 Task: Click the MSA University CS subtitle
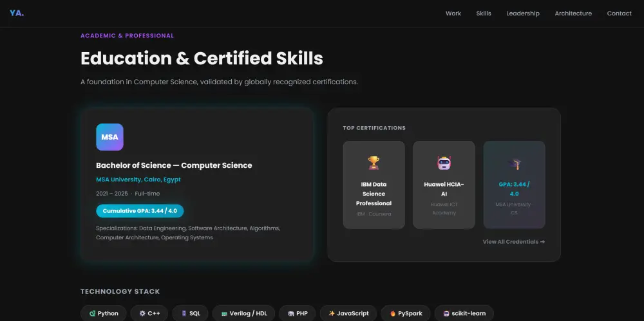[514, 208]
